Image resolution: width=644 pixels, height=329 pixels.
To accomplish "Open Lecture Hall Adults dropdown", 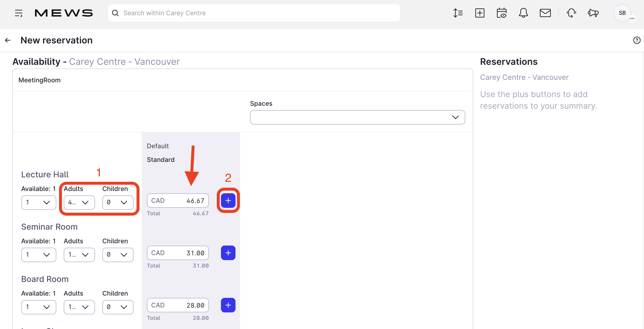I will pos(79,202).
